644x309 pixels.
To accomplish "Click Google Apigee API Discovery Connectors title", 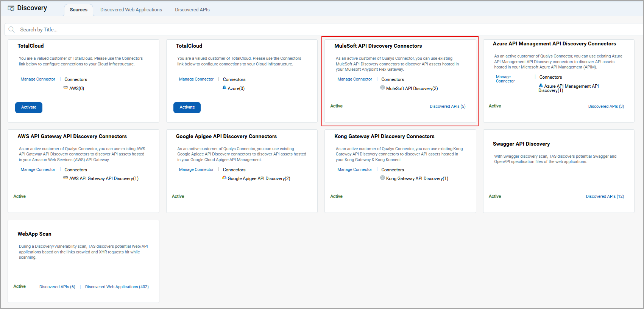I will pos(226,137).
